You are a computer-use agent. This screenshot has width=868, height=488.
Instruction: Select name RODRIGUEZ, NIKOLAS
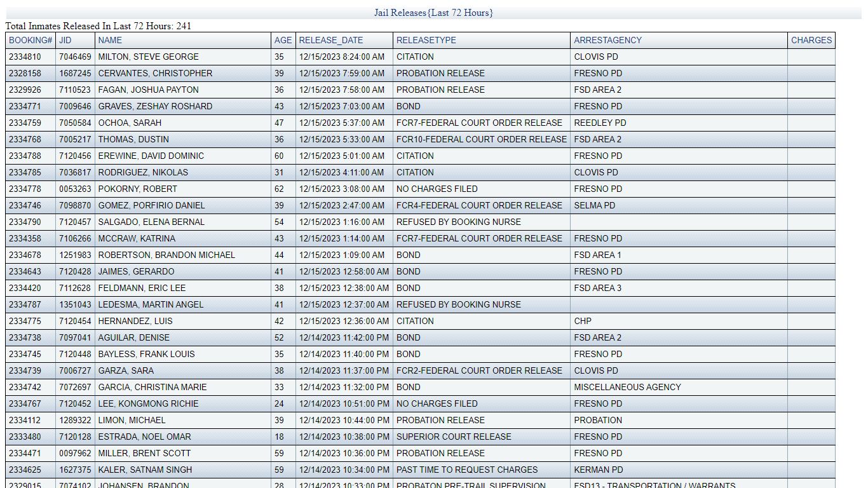143,172
